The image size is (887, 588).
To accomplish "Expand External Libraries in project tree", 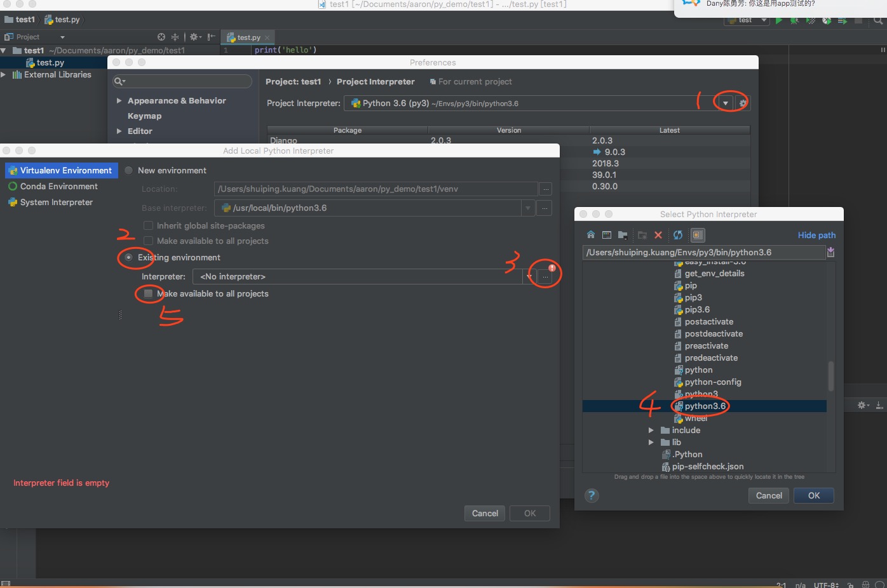I will coord(4,74).
